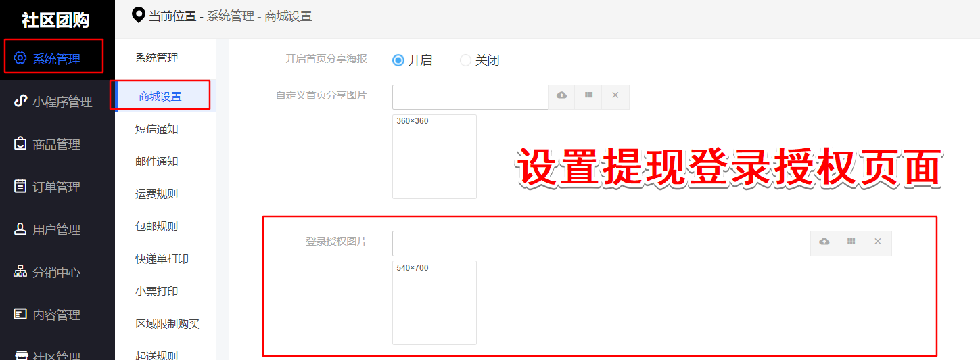Screen dimensions: 980x360
Task: Click into the 登录授权图片 path field
Action: [x=601, y=243]
